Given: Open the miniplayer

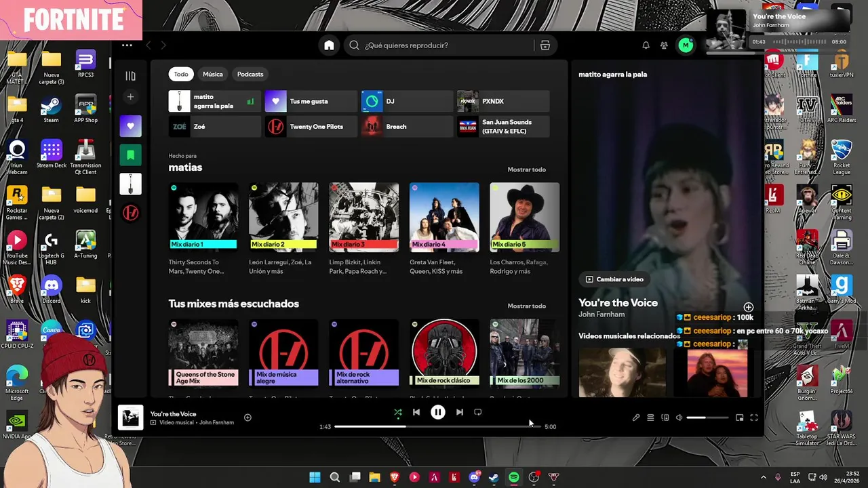Looking at the screenshot, I should (x=739, y=418).
